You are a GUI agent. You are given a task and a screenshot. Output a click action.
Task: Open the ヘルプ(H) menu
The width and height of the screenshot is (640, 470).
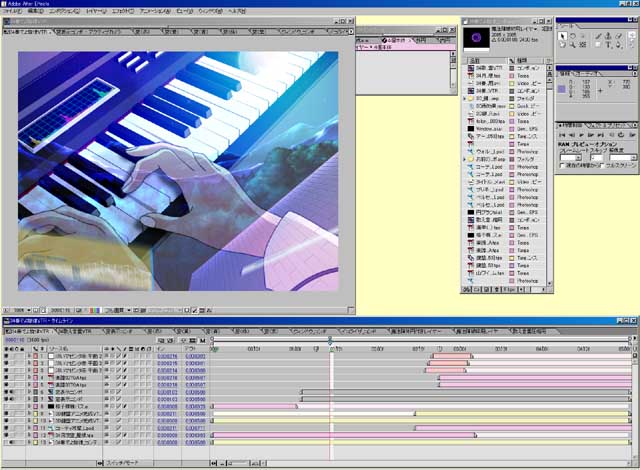pos(236,11)
